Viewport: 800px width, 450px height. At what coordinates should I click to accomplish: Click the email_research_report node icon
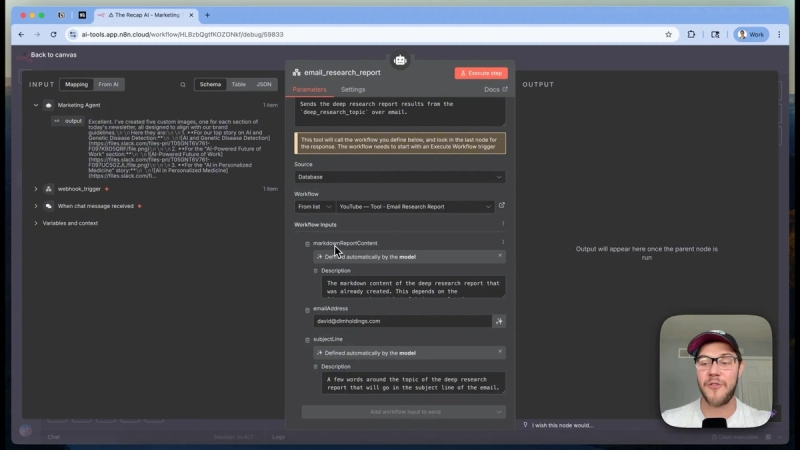(296, 73)
